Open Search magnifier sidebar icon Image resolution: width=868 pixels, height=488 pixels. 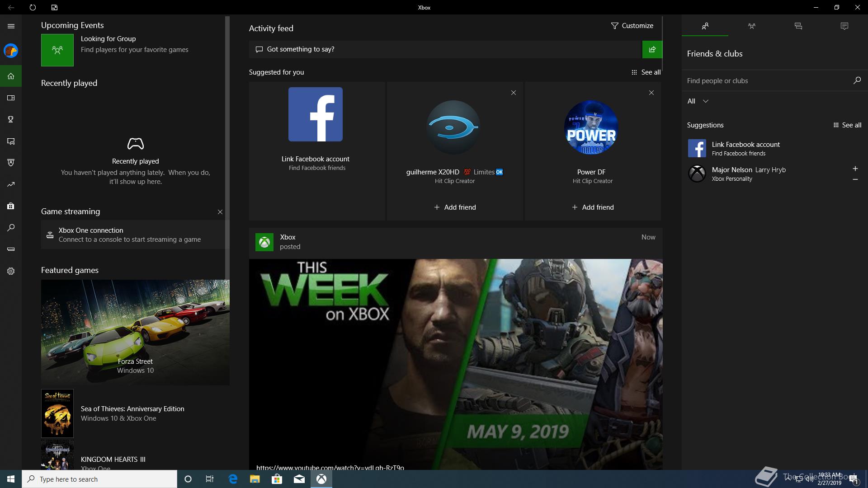[11, 228]
